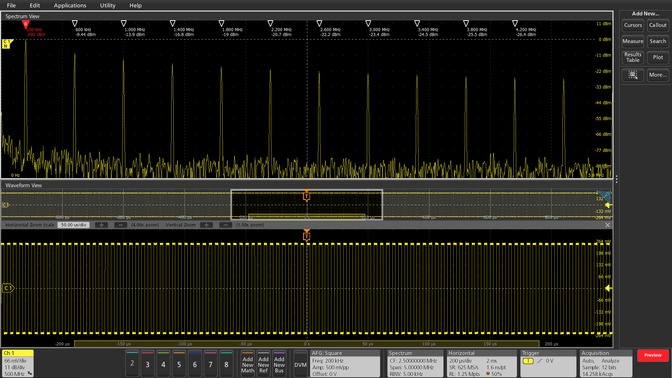The width and height of the screenshot is (672, 378).
Task: Add new Cursors
Action: click(x=633, y=25)
